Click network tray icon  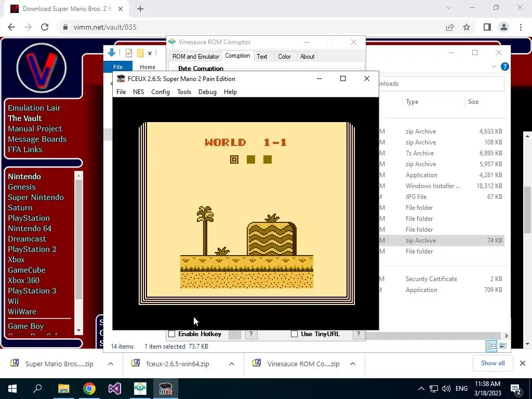[x=434, y=389]
